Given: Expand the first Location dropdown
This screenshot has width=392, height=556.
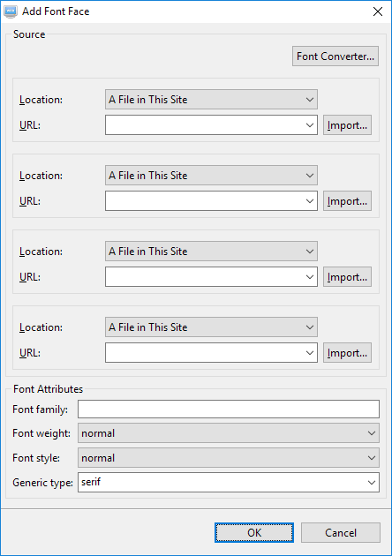Looking at the screenshot, I should coord(211,99).
